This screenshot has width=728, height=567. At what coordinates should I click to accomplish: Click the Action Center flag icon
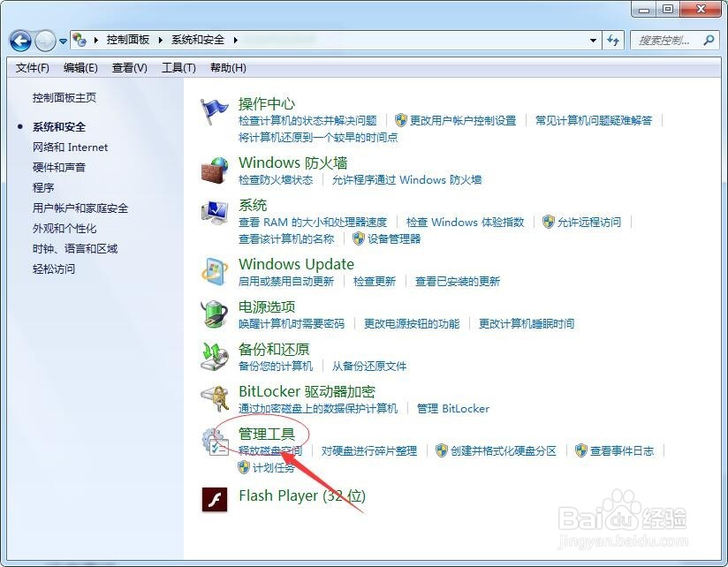tap(214, 111)
